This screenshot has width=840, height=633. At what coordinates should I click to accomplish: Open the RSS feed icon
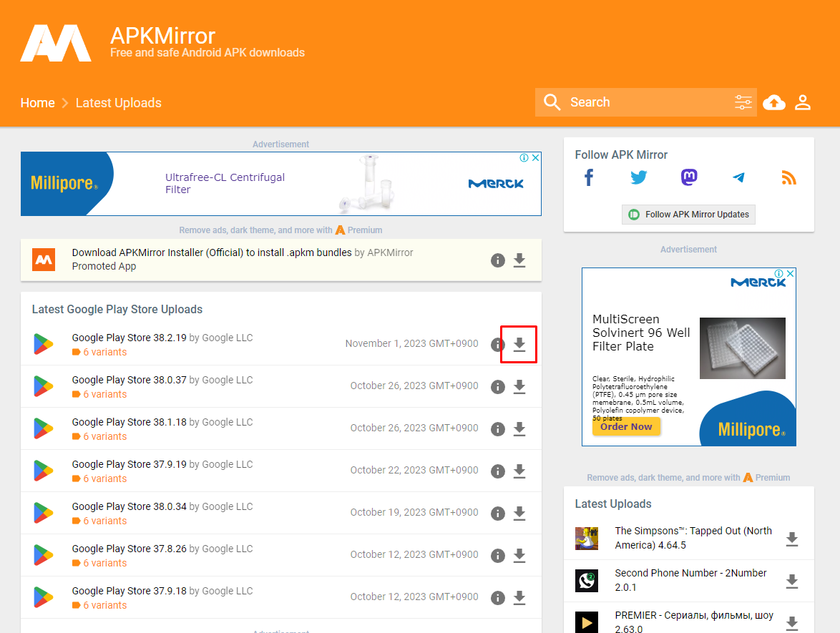pyautogui.click(x=788, y=178)
